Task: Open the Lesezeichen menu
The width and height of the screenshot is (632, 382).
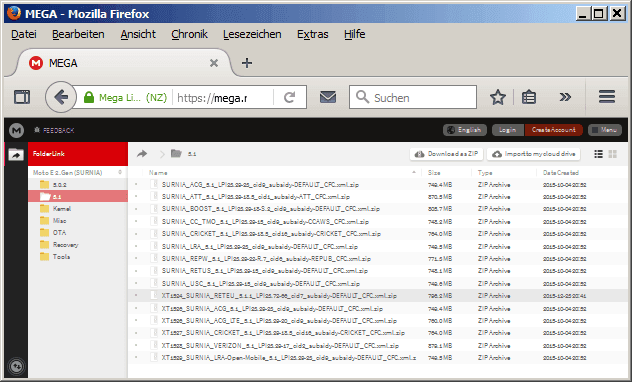Action: tap(252, 34)
